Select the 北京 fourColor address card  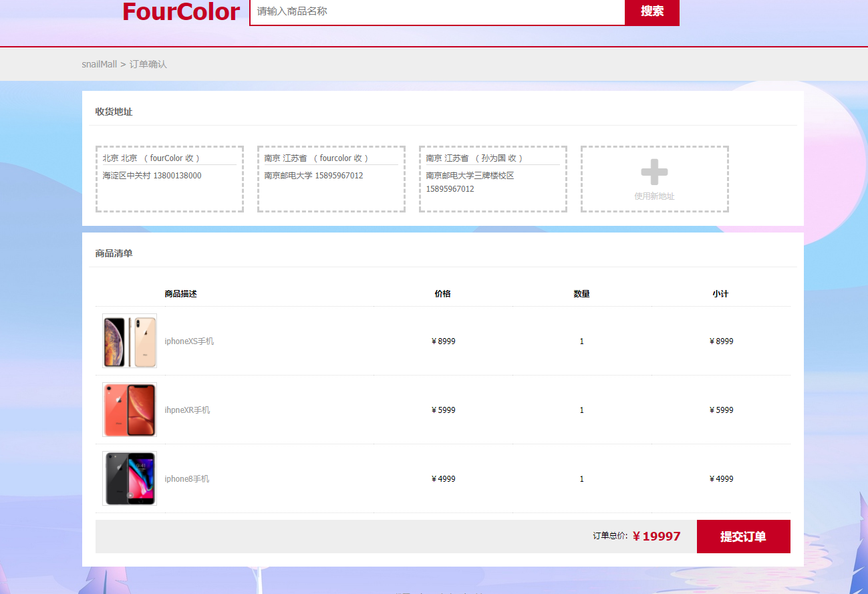(x=170, y=179)
